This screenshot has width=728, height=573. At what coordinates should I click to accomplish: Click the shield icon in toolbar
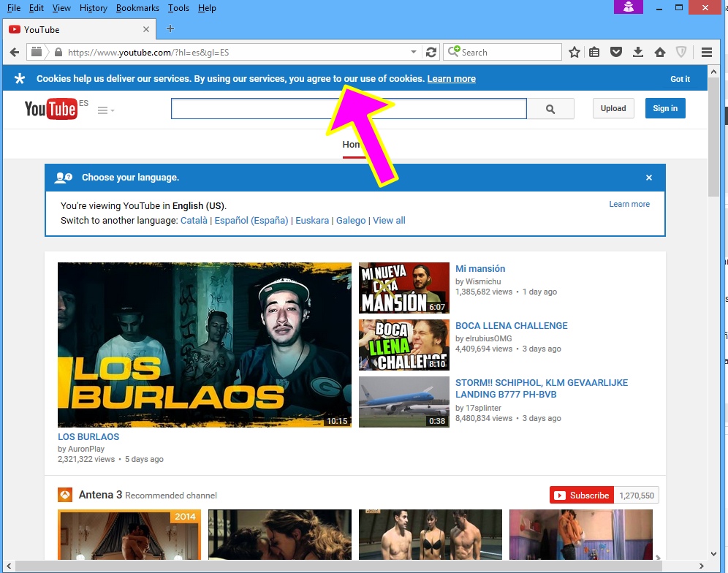[x=681, y=53]
